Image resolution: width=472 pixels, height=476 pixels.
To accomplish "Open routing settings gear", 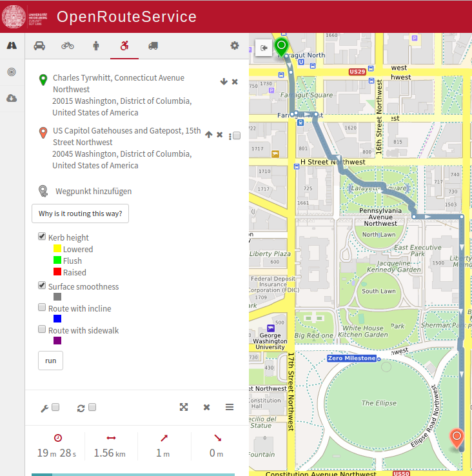I will [x=235, y=46].
